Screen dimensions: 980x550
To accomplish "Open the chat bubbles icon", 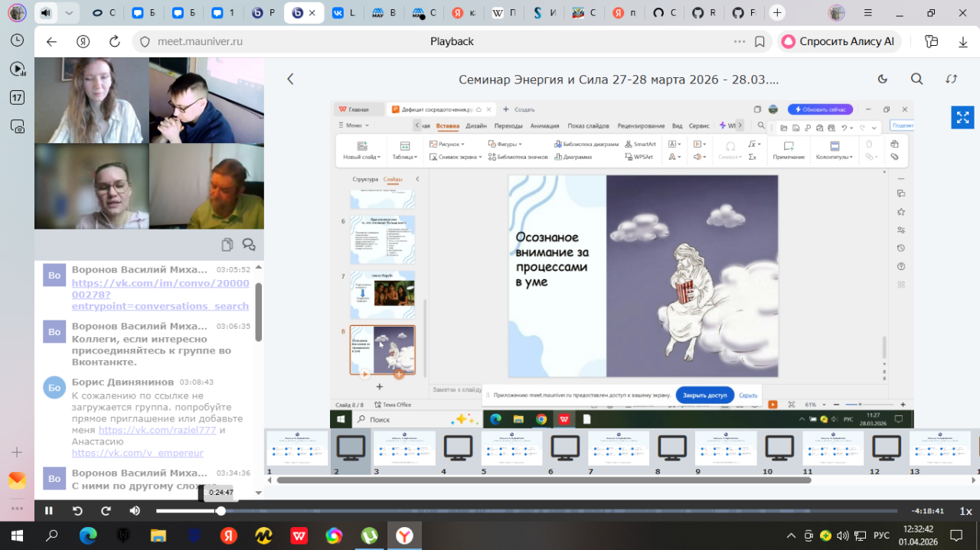I will coord(249,245).
